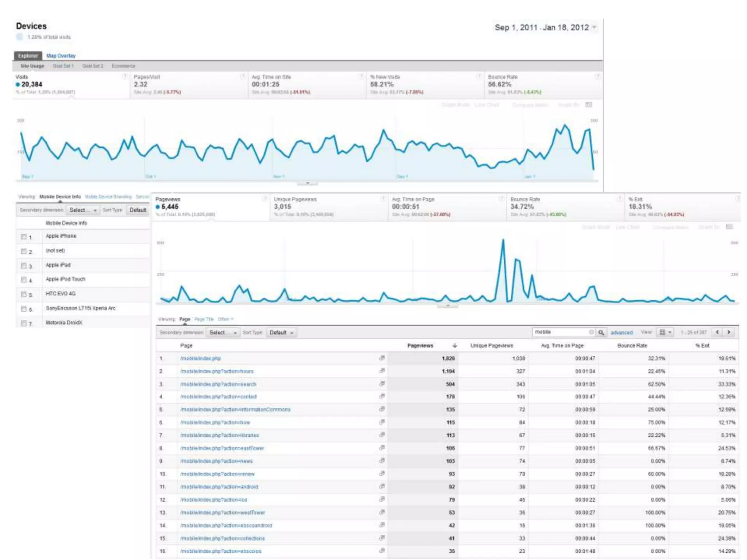Select the Goal Set 1 tab
The image size is (747, 560).
point(63,66)
